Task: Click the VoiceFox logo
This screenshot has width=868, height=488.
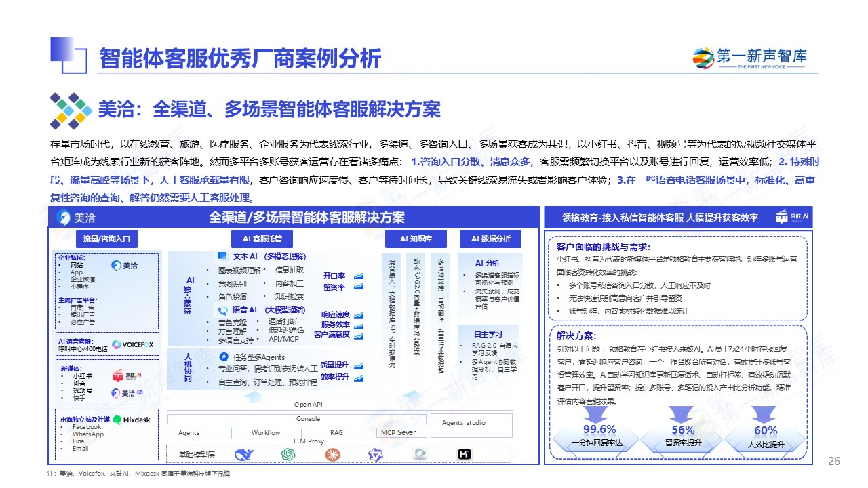Action: pyautogui.click(x=133, y=344)
